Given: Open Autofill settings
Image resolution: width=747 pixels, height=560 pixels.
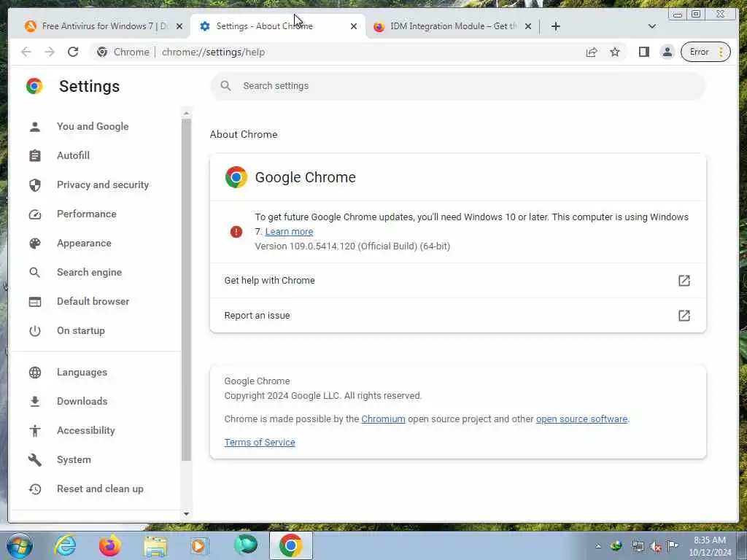Looking at the screenshot, I should (x=73, y=155).
